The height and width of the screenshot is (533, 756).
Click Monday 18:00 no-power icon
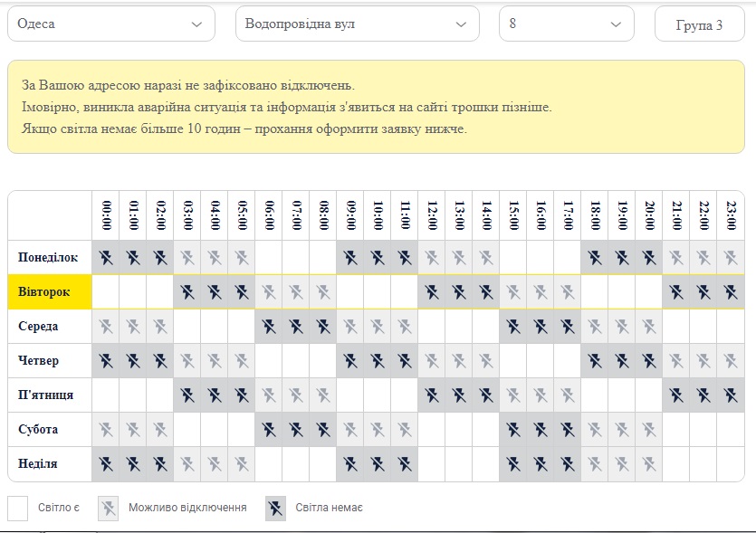coord(595,257)
